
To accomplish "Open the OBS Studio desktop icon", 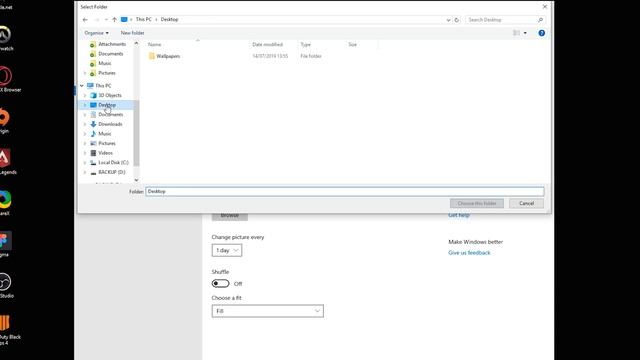I will 6,285.
